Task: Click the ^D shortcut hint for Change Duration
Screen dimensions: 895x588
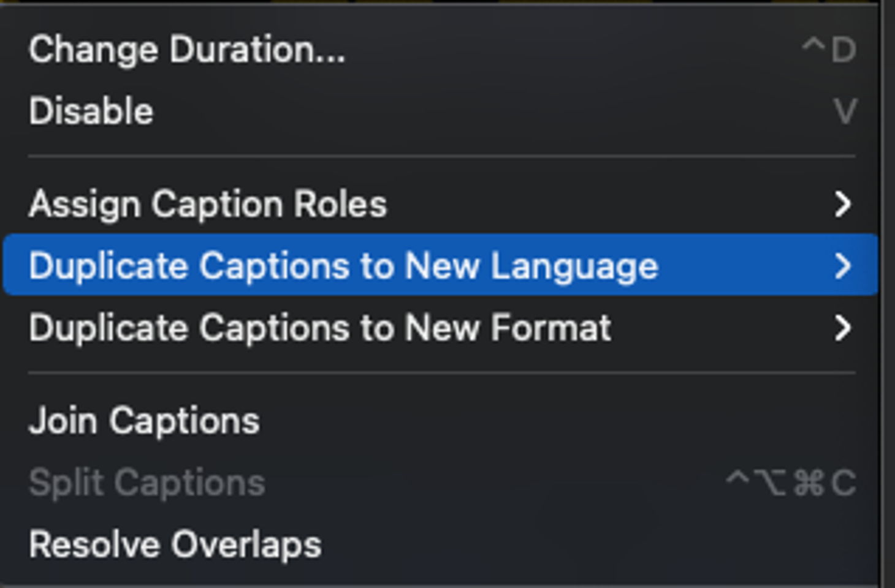Action: (x=829, y=49)
